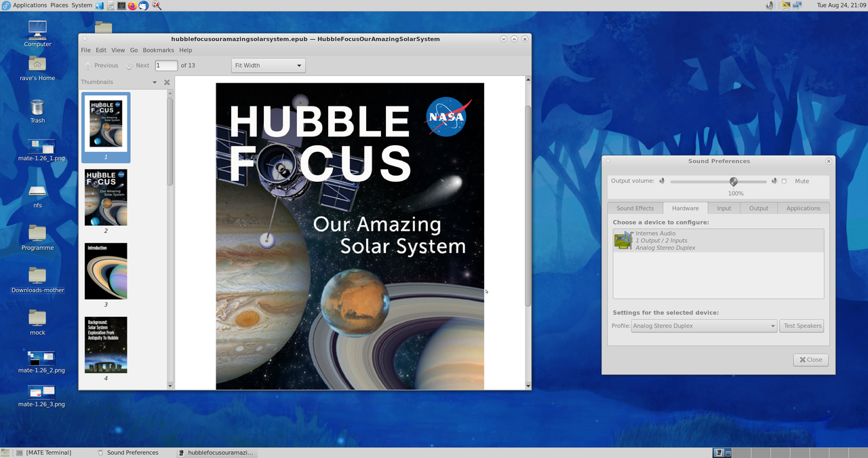
Task: Switch to the Hardware tab
Action: pyautogui.click(x=685, y=208)
